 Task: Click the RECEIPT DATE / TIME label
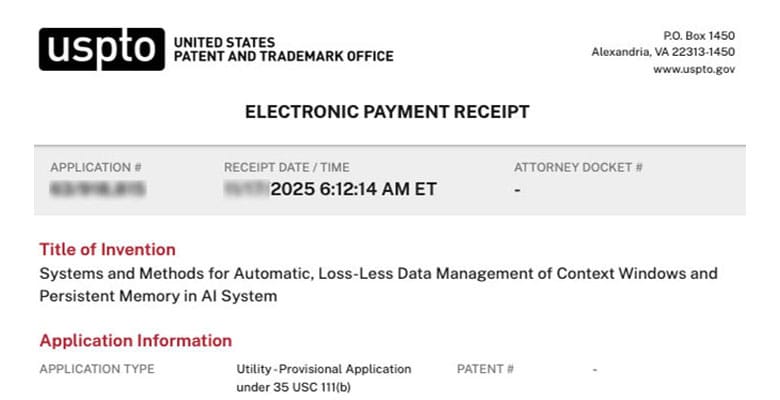pyautogui.click(x=286, y=167)
